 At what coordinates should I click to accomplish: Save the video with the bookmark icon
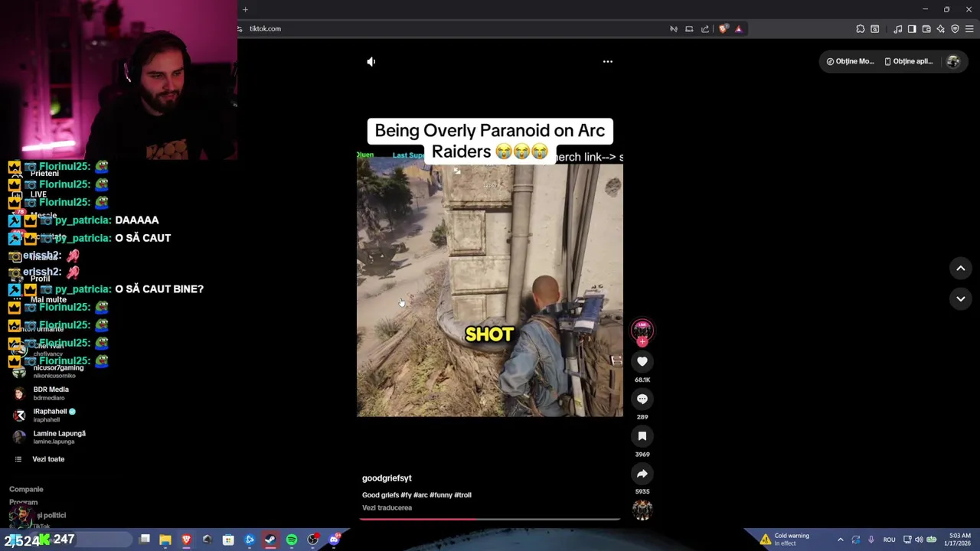point(642,436)
